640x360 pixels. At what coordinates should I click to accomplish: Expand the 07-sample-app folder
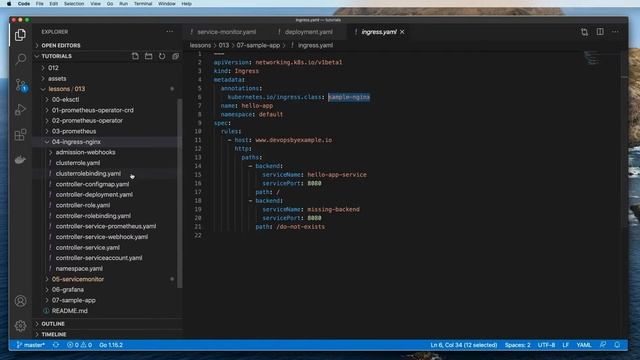tap(73, 300)
